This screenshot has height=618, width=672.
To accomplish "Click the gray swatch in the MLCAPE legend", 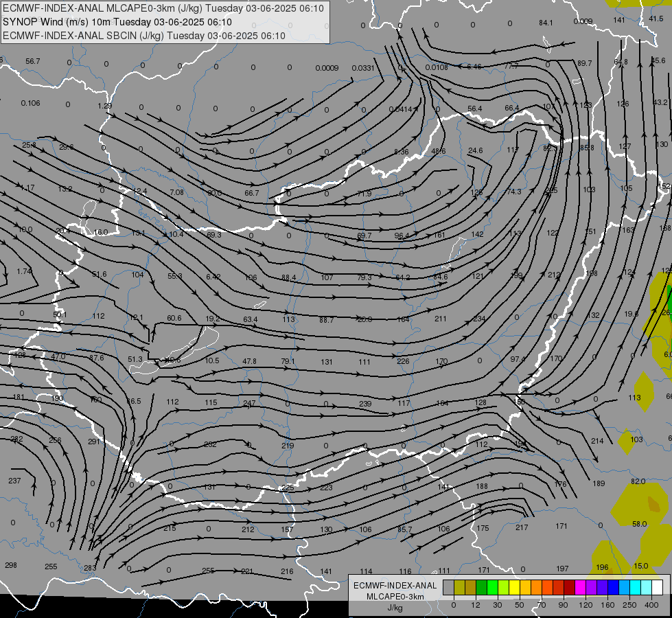I will [449, 587].
